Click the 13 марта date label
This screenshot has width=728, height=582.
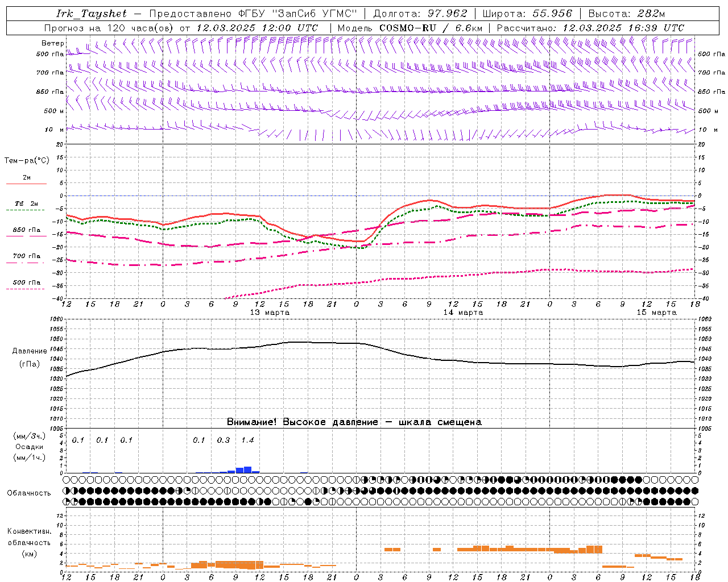(270, 312)
